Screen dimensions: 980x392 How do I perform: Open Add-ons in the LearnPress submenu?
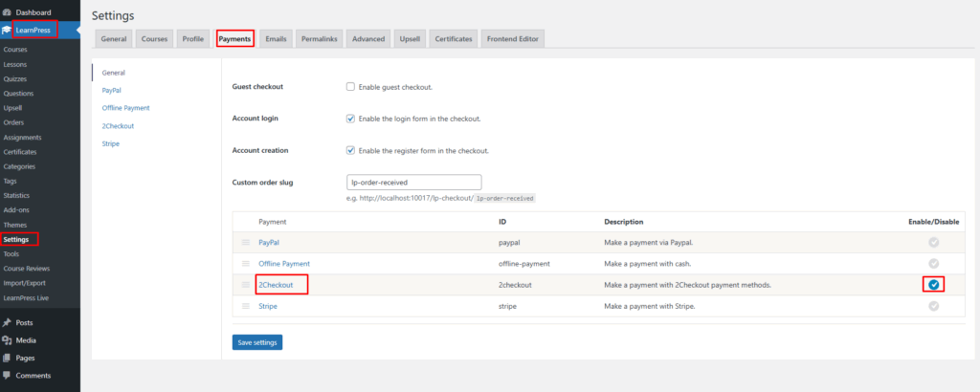coord(16,209)
